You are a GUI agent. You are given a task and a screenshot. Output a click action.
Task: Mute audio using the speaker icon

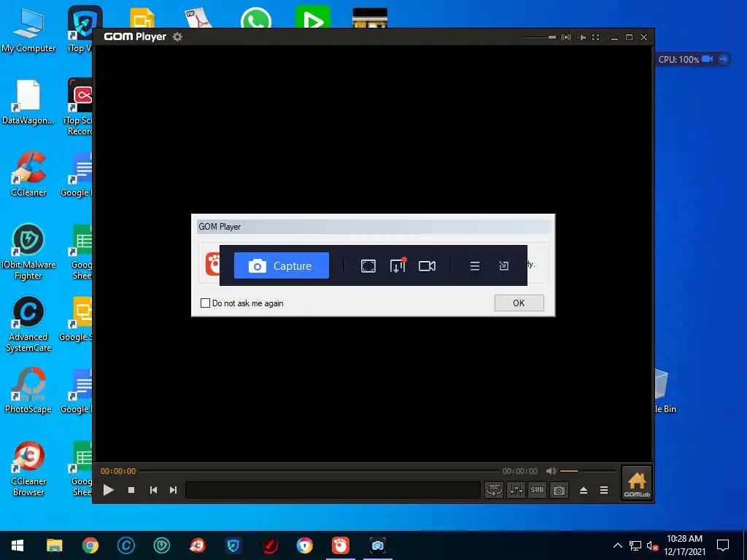(551, 471)
